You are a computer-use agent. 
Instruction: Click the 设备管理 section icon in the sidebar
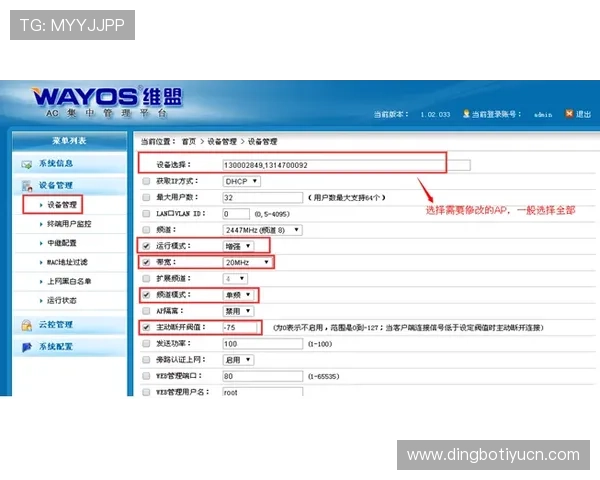pos(27,186)
